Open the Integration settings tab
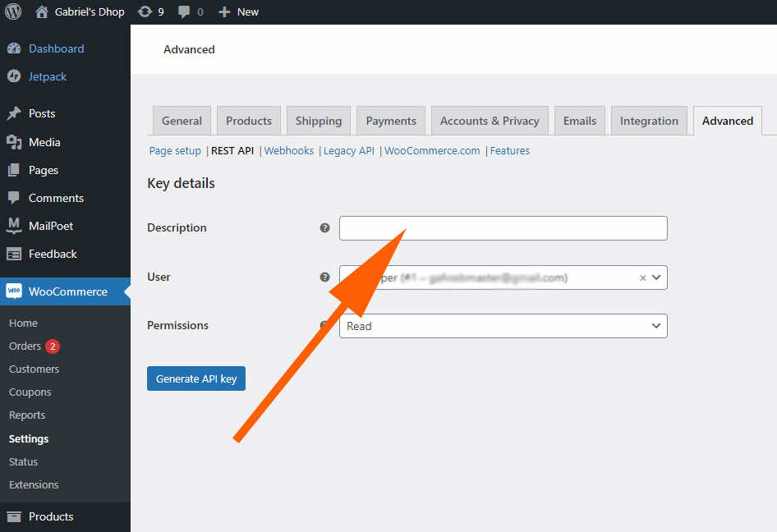This screenshot has width=777, height=532. click(649, 121)
